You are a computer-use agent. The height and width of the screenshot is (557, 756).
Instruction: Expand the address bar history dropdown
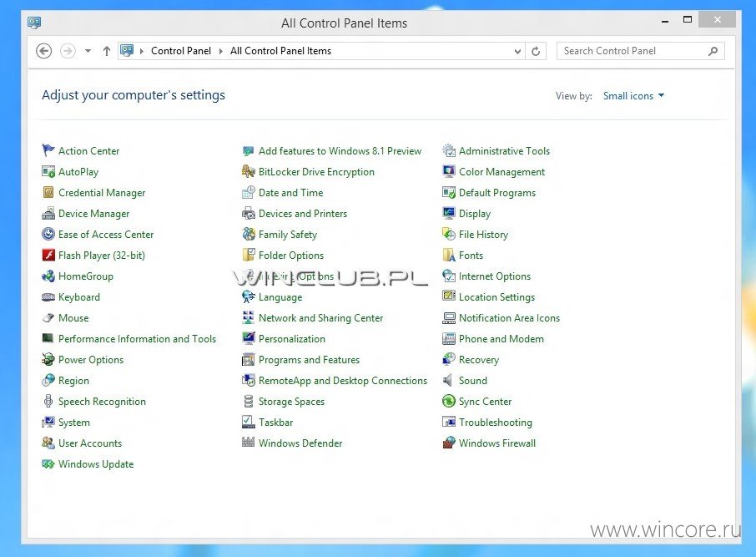coord(517,51)
